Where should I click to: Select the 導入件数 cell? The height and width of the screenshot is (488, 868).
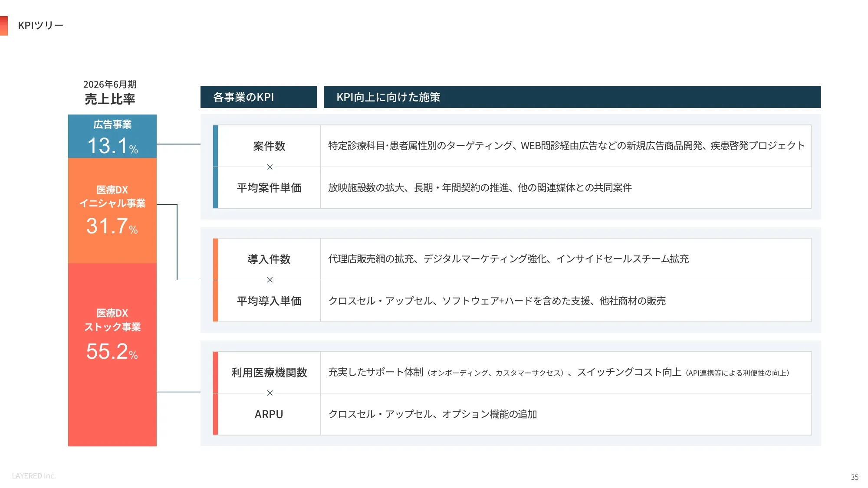click(269, 259)
